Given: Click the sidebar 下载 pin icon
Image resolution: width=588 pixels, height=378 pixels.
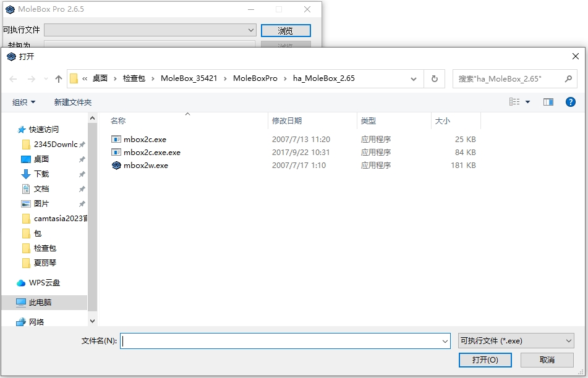Looking at the screenshot, I should click(82, 174).
